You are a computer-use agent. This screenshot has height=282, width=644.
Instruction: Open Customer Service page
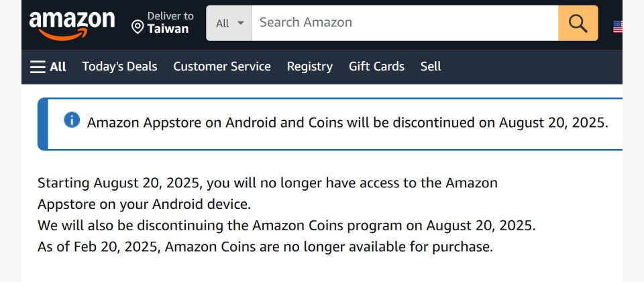[x=222, y=66]
